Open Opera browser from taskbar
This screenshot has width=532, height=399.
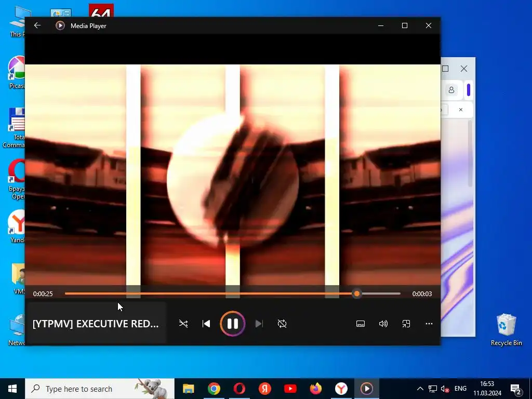[239, 389]
